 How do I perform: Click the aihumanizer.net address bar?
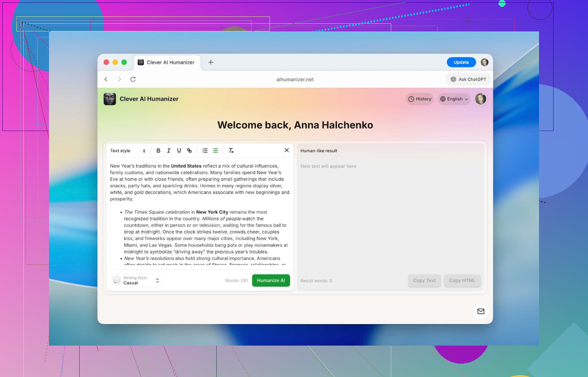click(x=295, y=80)
